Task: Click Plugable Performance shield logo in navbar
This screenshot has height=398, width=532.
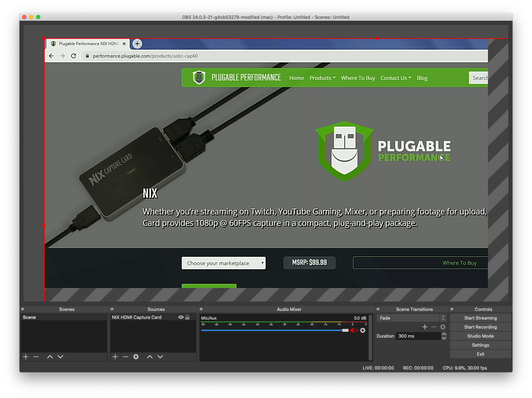Action: click(199, 77)
